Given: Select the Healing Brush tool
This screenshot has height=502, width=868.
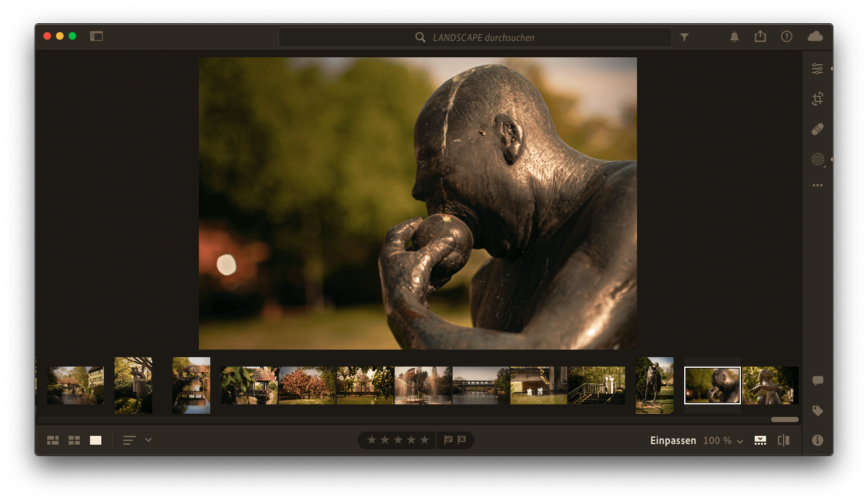Looking at the screenshot, I should 817,129.
